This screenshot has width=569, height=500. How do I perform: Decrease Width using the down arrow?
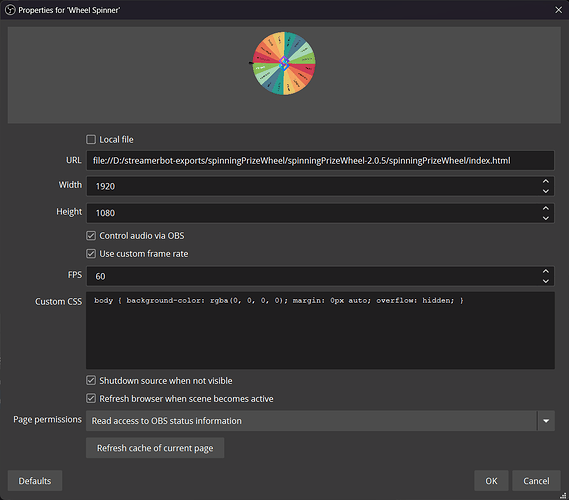pyautogui.click(x=545, y=191)
